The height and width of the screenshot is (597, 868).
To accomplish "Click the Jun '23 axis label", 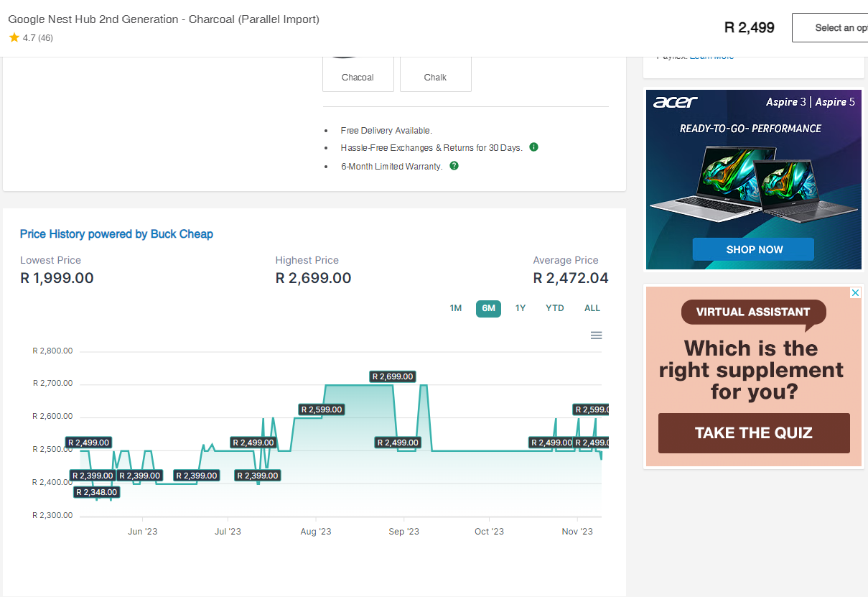I will (x=142, y=532).
